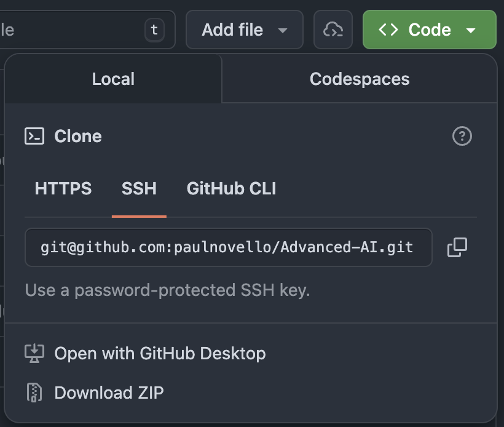Click the angle brackets icon on Code button
Image resolution: width=504 pixels, height=427 pixels.
point(388,30)
